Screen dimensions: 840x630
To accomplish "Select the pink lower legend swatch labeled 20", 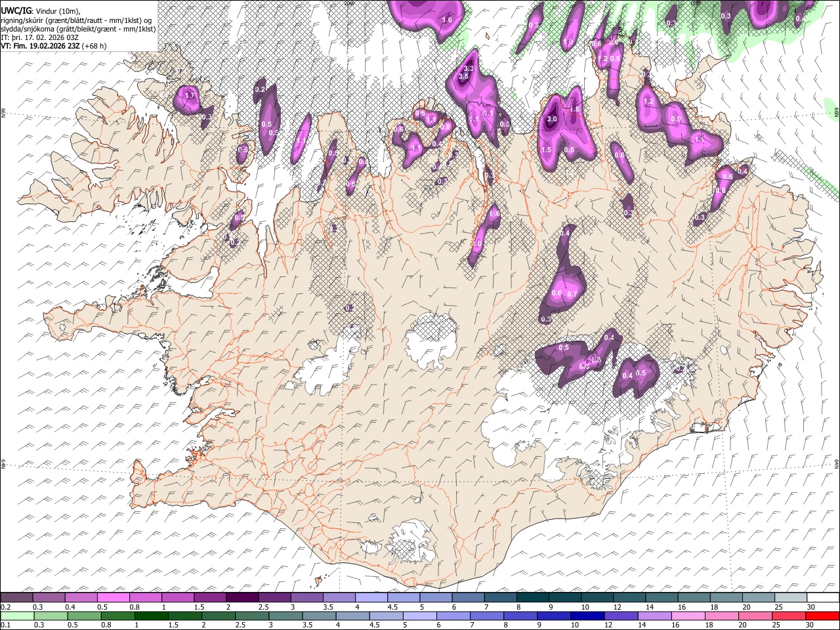I will [755, 616].
